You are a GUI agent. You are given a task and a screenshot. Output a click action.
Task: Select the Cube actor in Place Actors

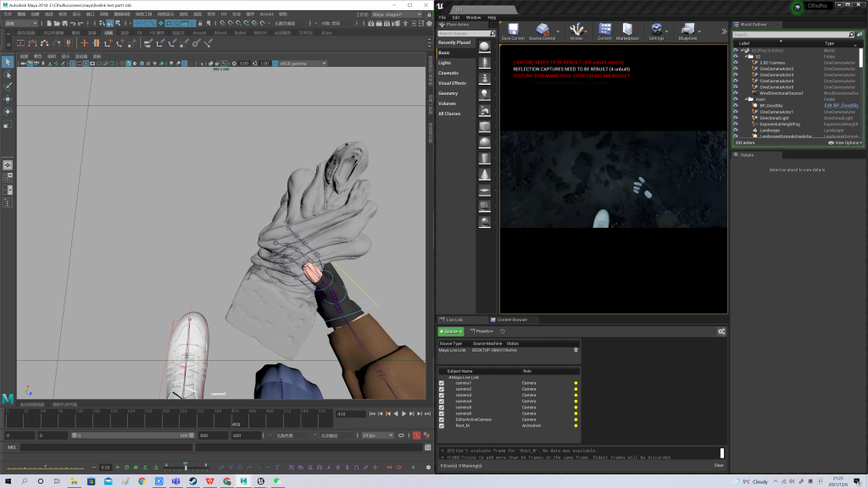pos(484,126)
